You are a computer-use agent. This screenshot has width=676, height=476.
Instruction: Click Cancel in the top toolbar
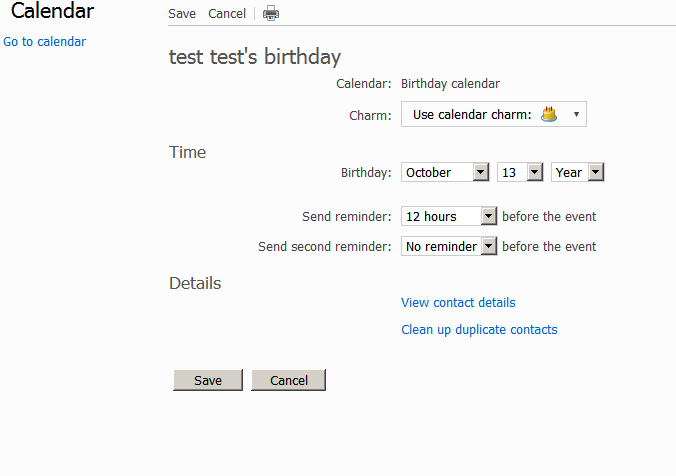click(x=227, y=14)
